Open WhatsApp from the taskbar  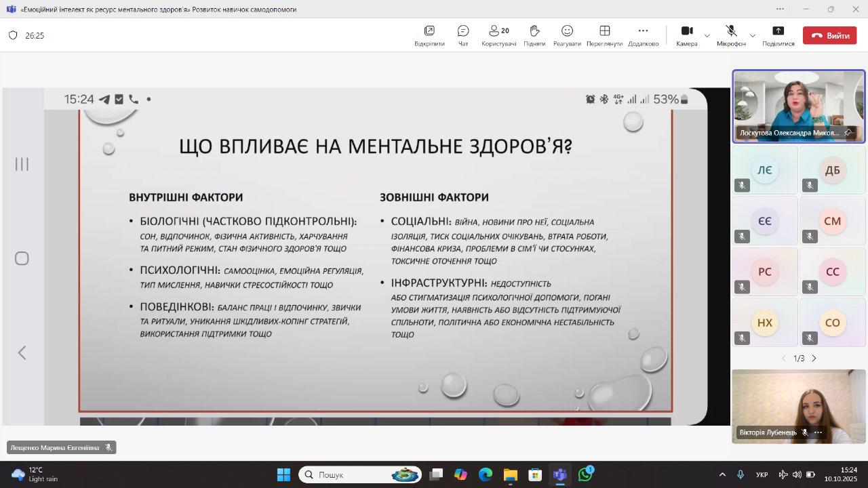(585, 474)
